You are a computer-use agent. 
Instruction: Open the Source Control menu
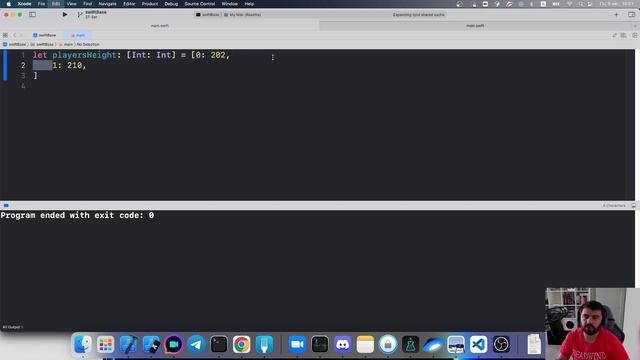pos(200,4)
